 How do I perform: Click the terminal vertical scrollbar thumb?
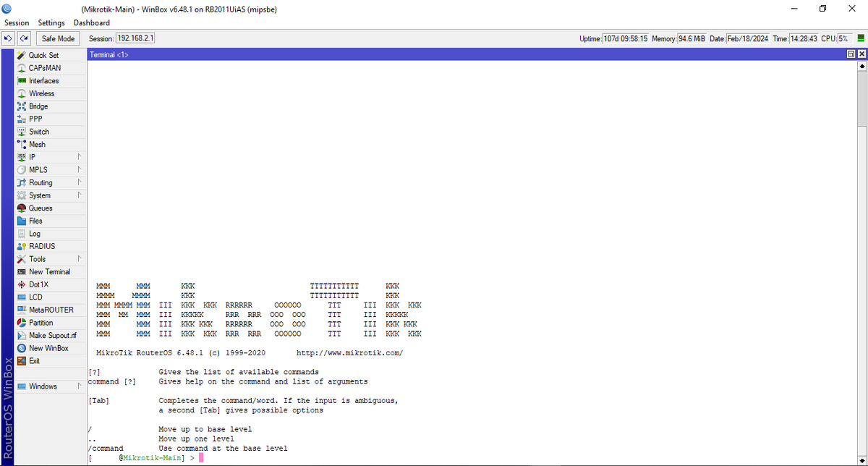coord(861,99)
